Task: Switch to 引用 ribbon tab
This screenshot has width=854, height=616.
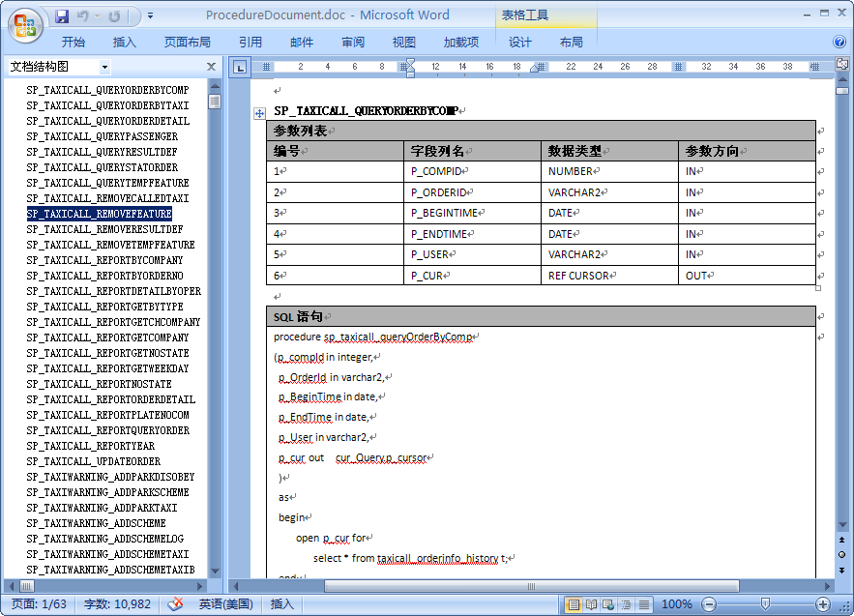Action: 250,42
